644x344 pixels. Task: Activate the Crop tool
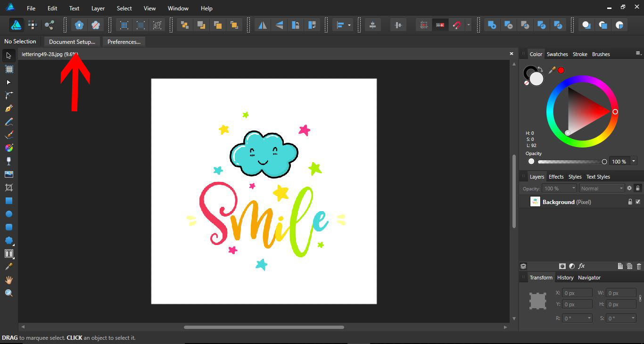click(9, 188)
